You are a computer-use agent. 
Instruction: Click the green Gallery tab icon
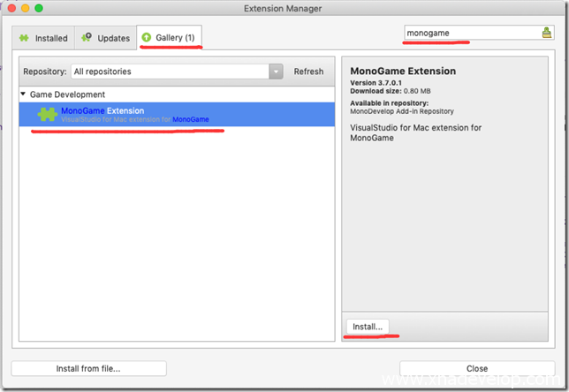(147, 38)
